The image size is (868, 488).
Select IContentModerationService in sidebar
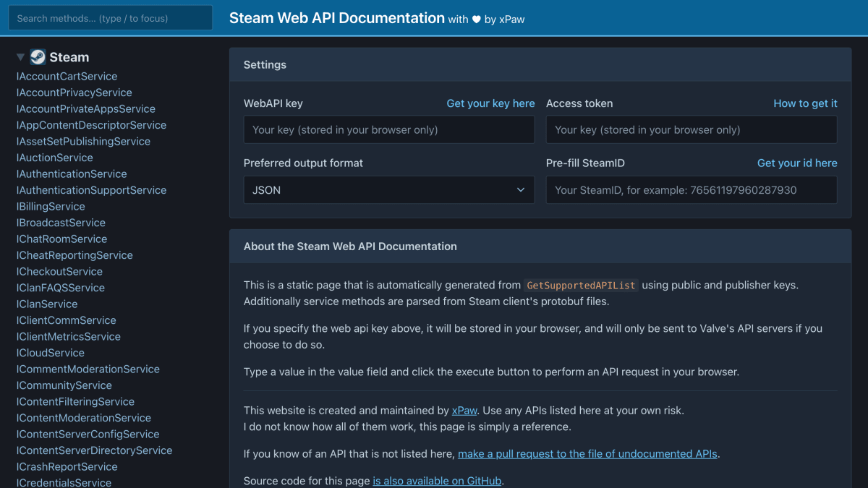[83, 418]
